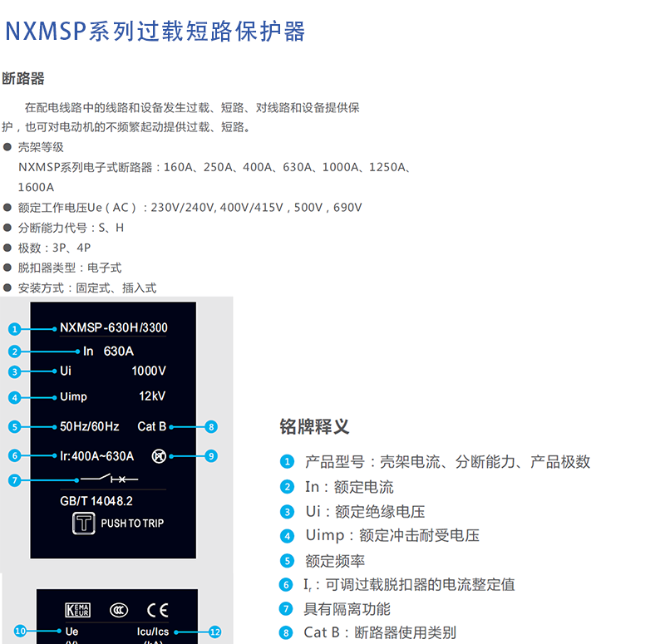This screenshot has width=665, height=644.
Task: Click callout marker 5 beside 50Hz/60Hz
Action: 14,427
